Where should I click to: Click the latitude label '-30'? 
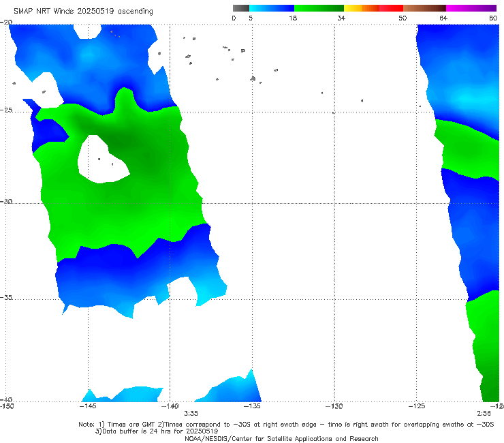point(6,202)
